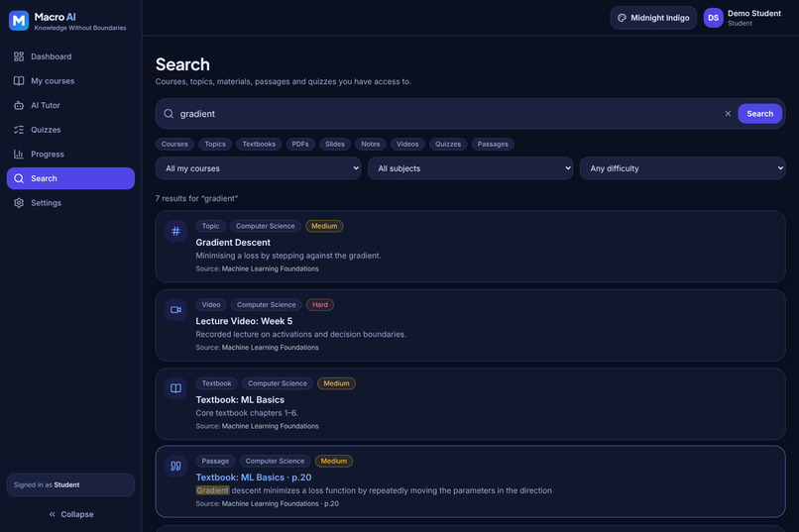This screenshot has width=799, height=532.
Task: Expand the All subjects dropdown
Action: (x=470, y=168)
